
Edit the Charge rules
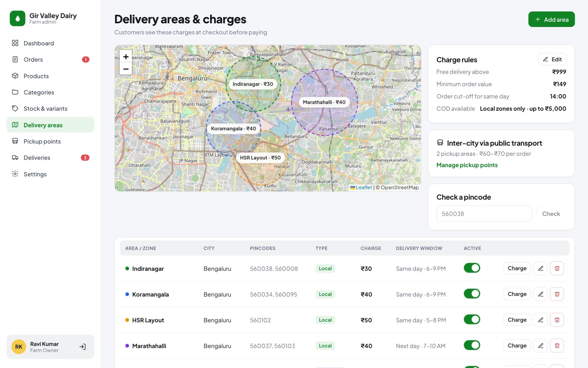point(552,59)
